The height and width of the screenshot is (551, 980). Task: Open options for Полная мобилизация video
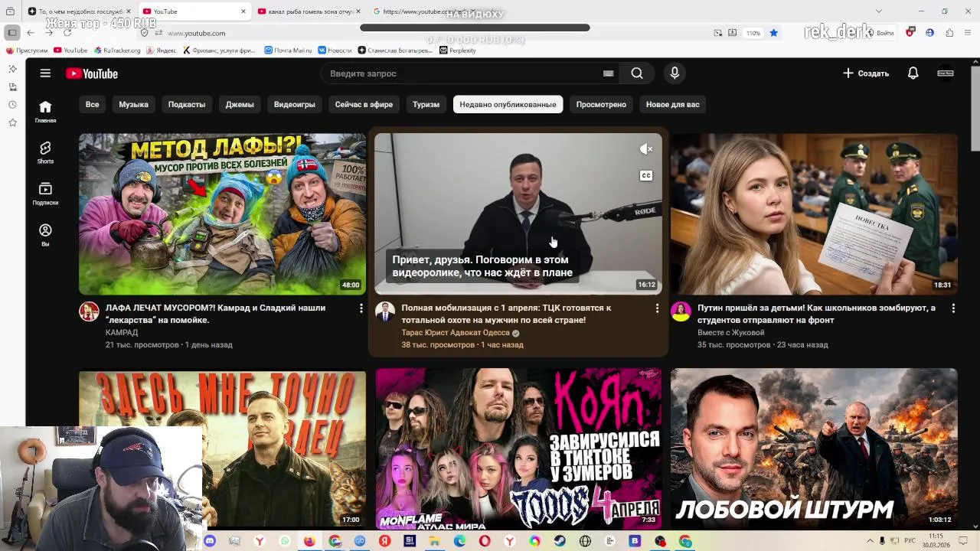click(657, 308)
